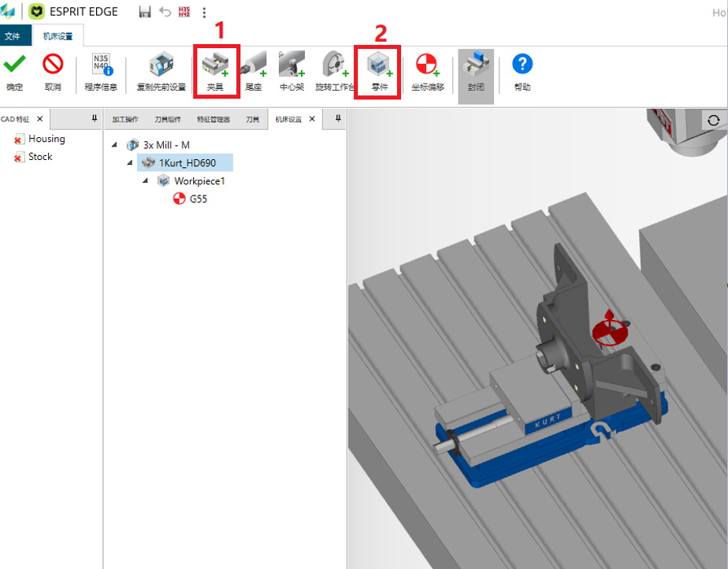Click the Housing item's red-x icon
This screenshot has height=569, width=728.
pos(19,139)
